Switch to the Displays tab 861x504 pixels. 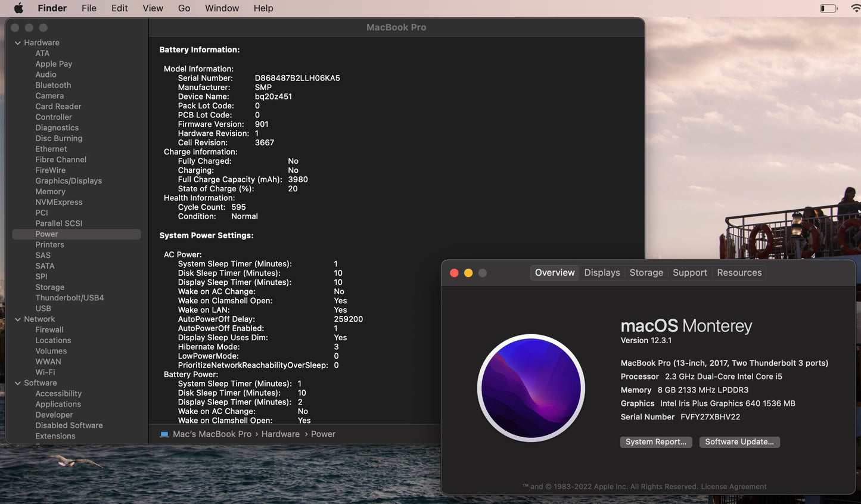pyautogui.click(x=602, y=273)
